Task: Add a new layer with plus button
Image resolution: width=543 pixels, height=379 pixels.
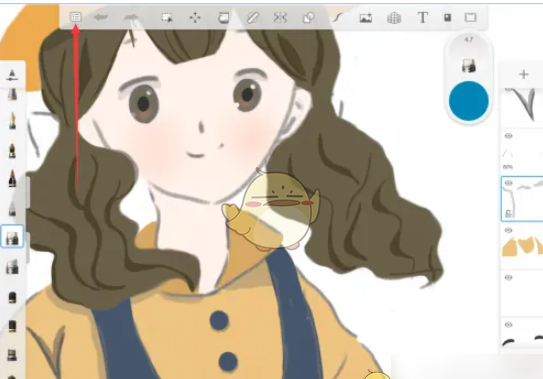Action: [524, 74]
